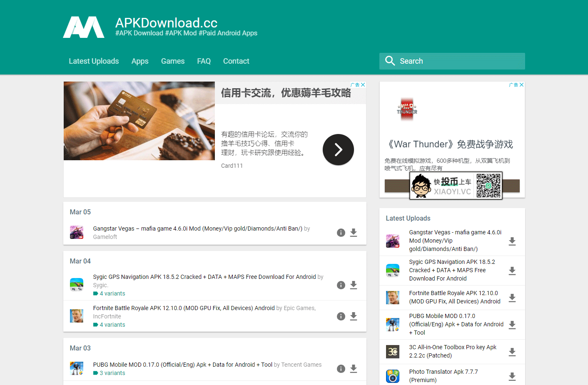Screen dimensions: 588x385
Task: Go to the Apps menu item
Action: pyautogui.click(x=140, y=61)
